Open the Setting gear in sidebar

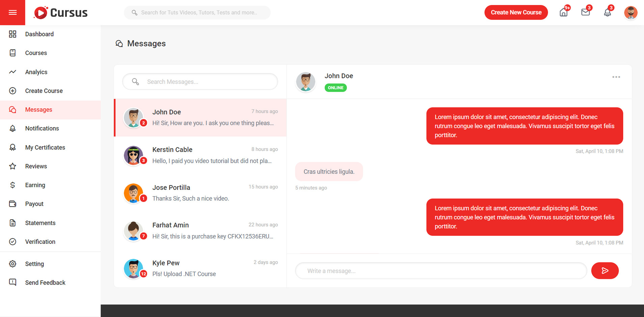tap(34, 264)
